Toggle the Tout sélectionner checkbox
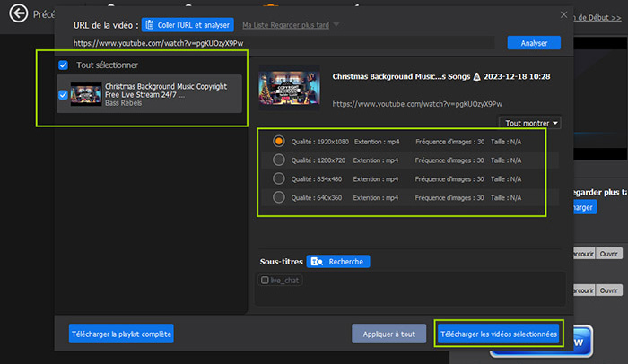The height and width of the screenshot is (364, 628). point(64,65)
